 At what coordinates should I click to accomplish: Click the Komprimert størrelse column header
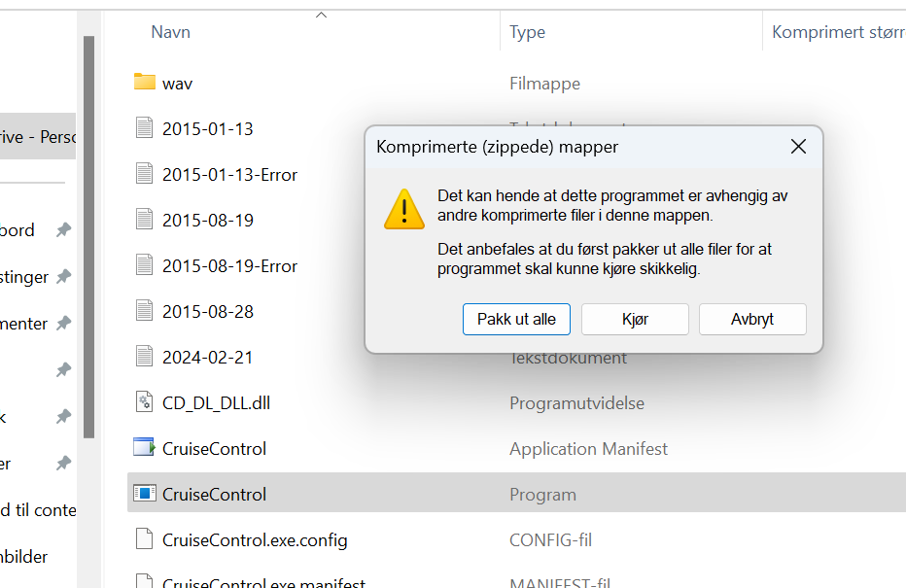[x=838, y=32]
